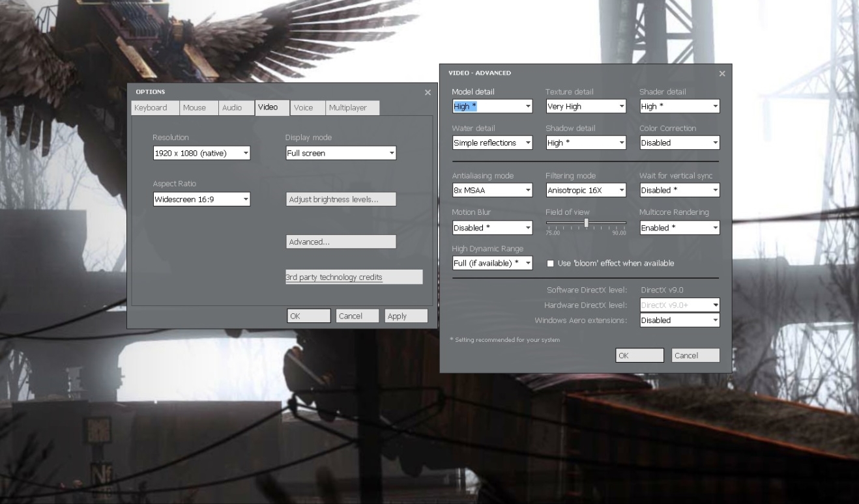Apply the Options changes
The width and height of the screenshot is (859, 504).
click(406, 316)
